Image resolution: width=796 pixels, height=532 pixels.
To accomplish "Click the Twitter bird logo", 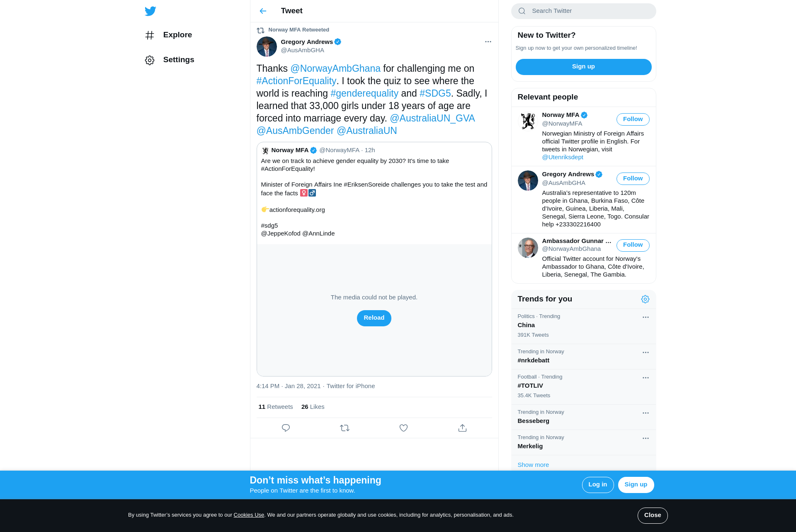I will (x=150, y=11).
